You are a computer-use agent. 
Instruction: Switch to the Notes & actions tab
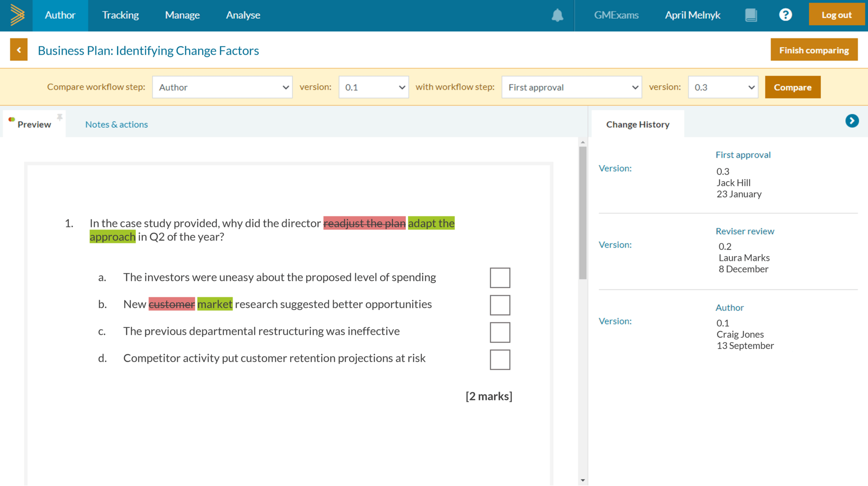coord(116,124)
